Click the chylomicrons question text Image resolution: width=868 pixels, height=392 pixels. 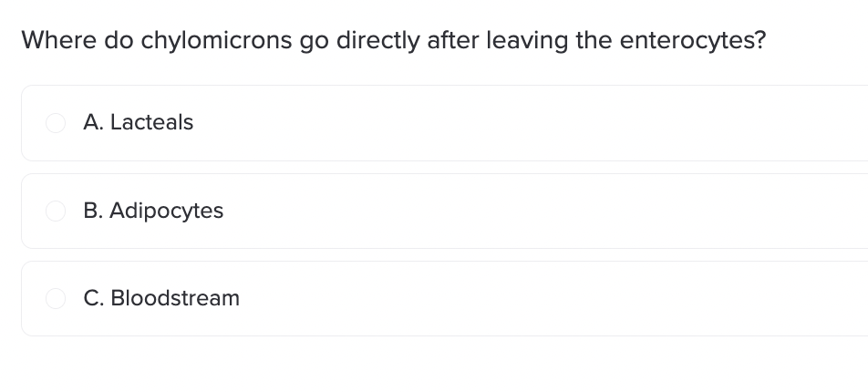point(394,40)
